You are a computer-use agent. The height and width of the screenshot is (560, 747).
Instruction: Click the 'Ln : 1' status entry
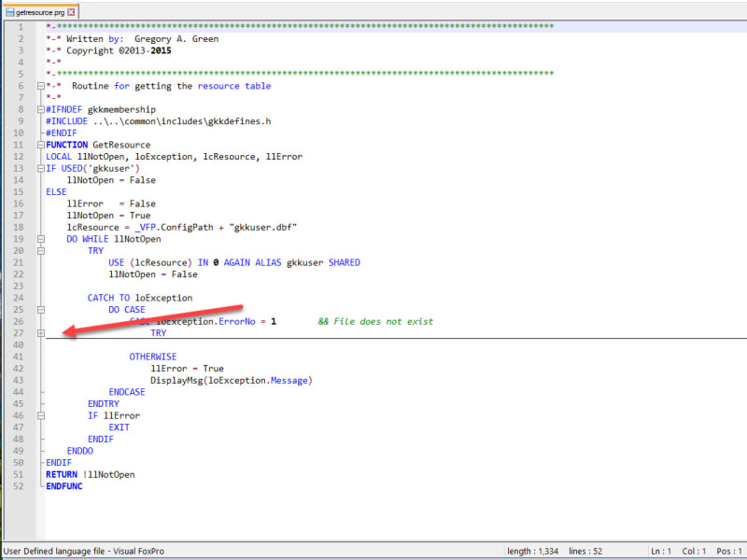661,551
